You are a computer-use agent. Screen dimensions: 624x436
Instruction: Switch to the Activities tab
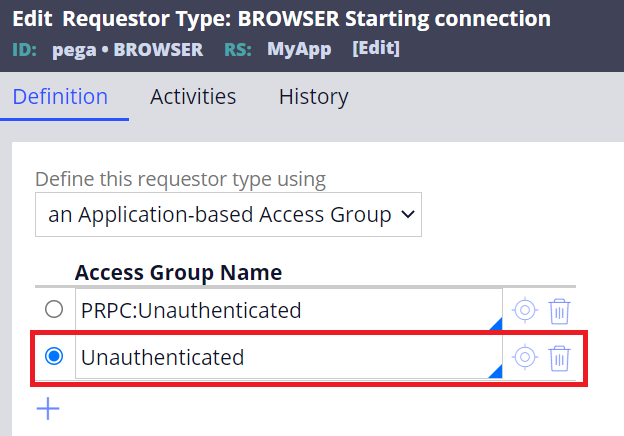point(193,97)
